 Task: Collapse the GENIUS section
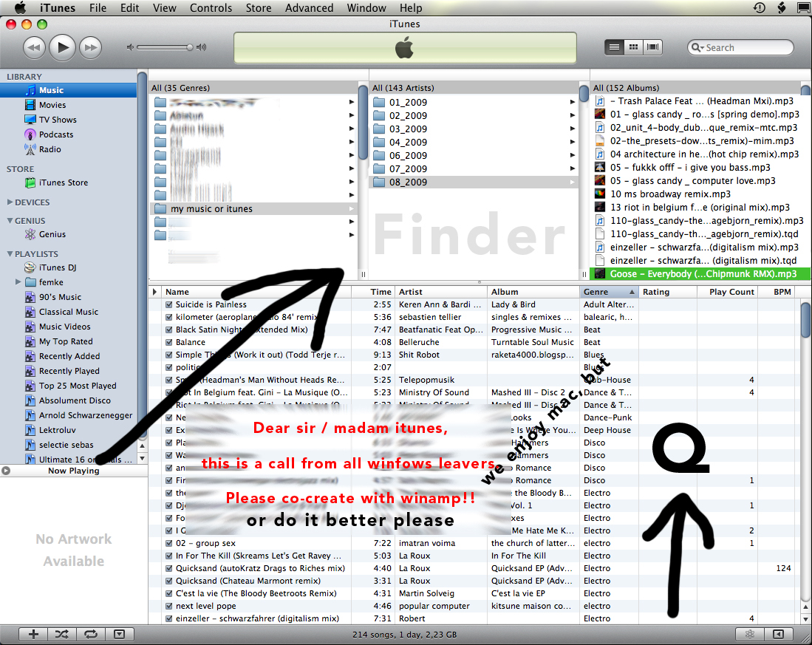(x=10, y=220)
